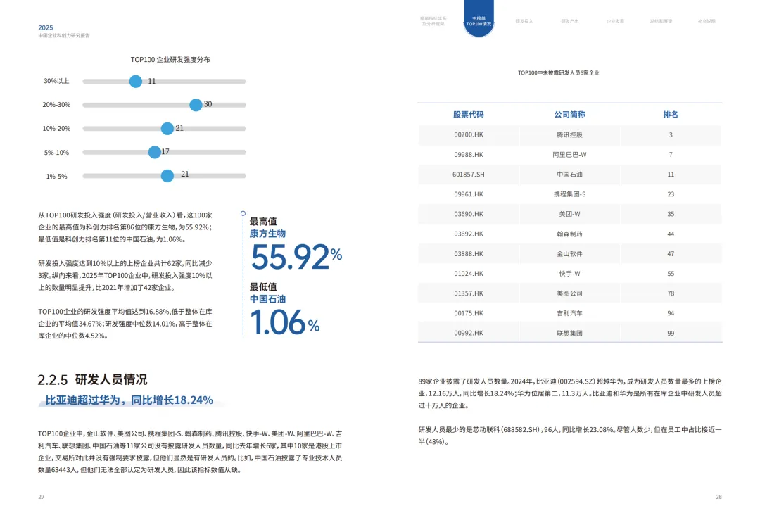
Task: Click page number 27
Action: click(x=42, y=497)
